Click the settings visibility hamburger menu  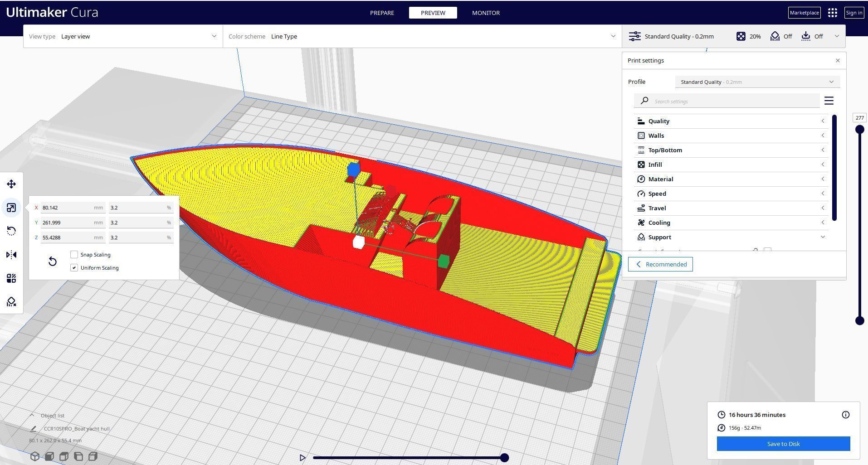829,101
